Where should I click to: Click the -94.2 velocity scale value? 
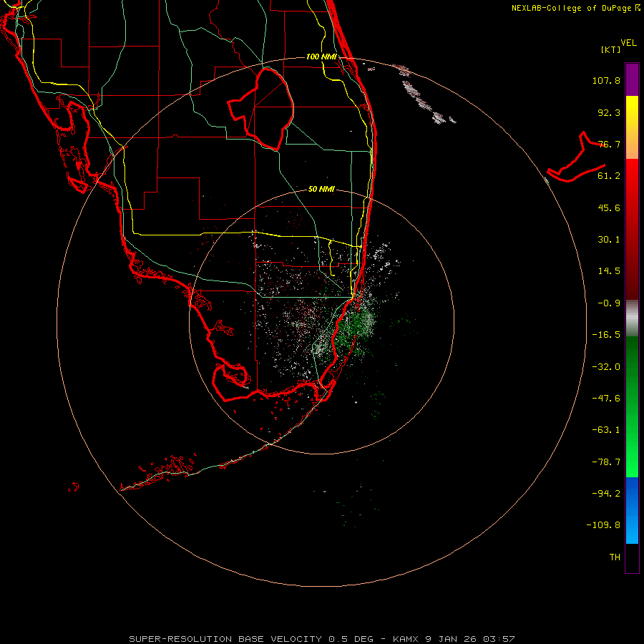(606, 494)
